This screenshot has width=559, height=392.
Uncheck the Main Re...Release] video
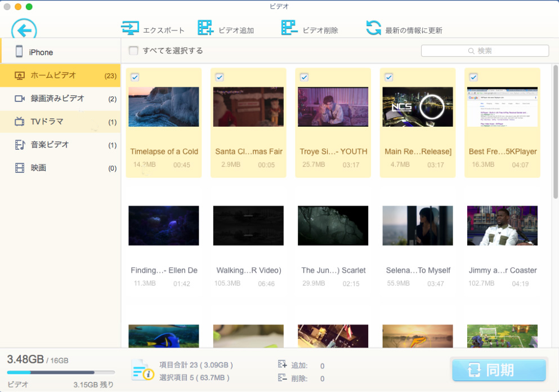389,77
